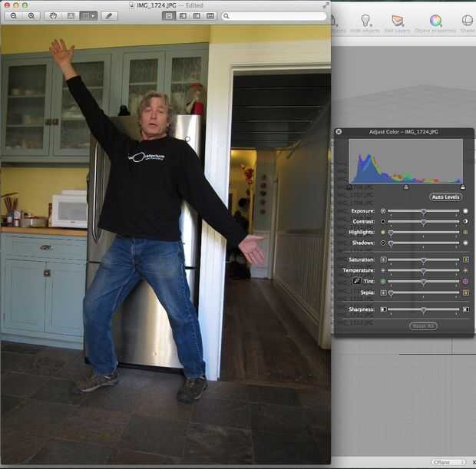The height and width of the screenshot is (469, 476).
Task: Click the warm temperature icon
Action: (466, 270)
